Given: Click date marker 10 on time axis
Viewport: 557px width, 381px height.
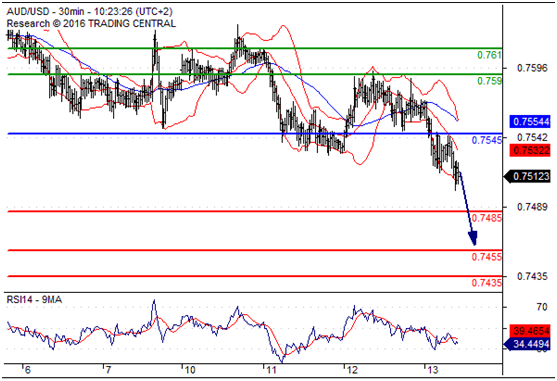Looking at the screenshot, I should pos(190,370).
